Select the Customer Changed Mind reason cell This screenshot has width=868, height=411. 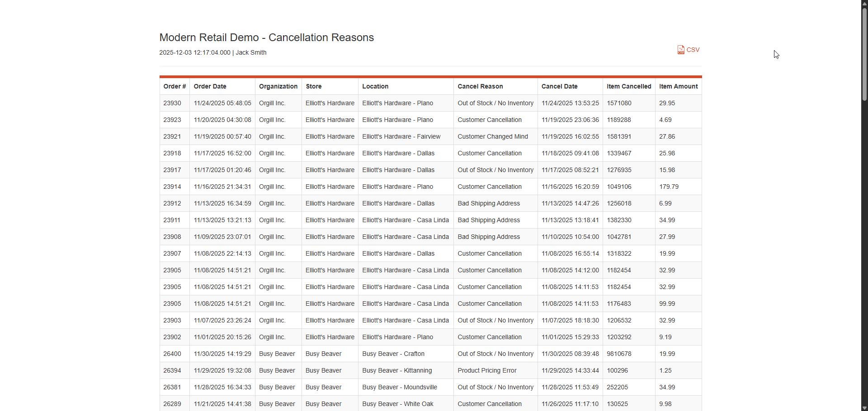(495, 136)
